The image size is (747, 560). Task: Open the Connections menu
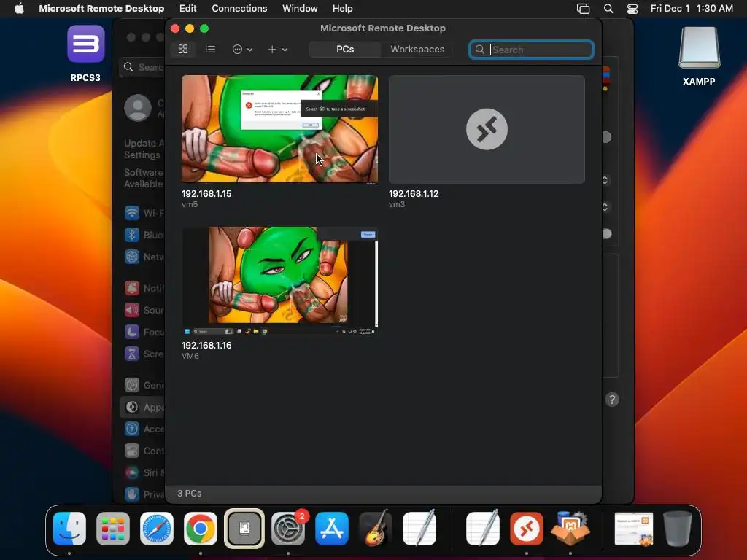point(239,9)
